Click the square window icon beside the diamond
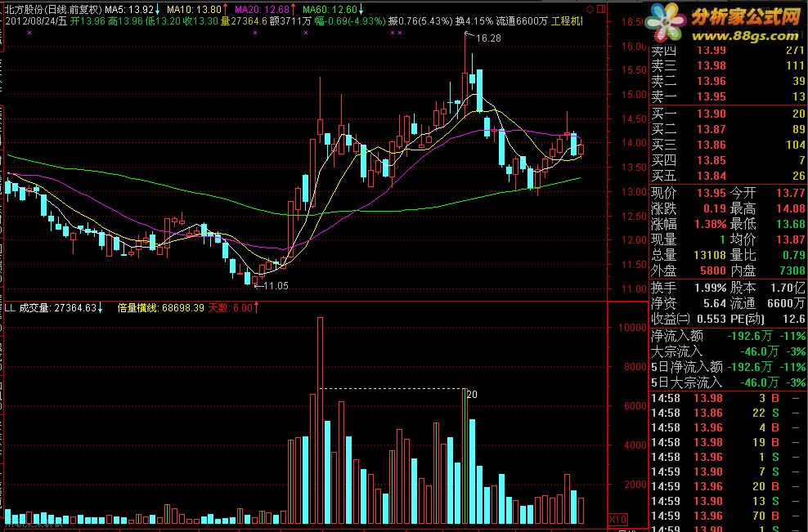 click(x=601, y=9)
